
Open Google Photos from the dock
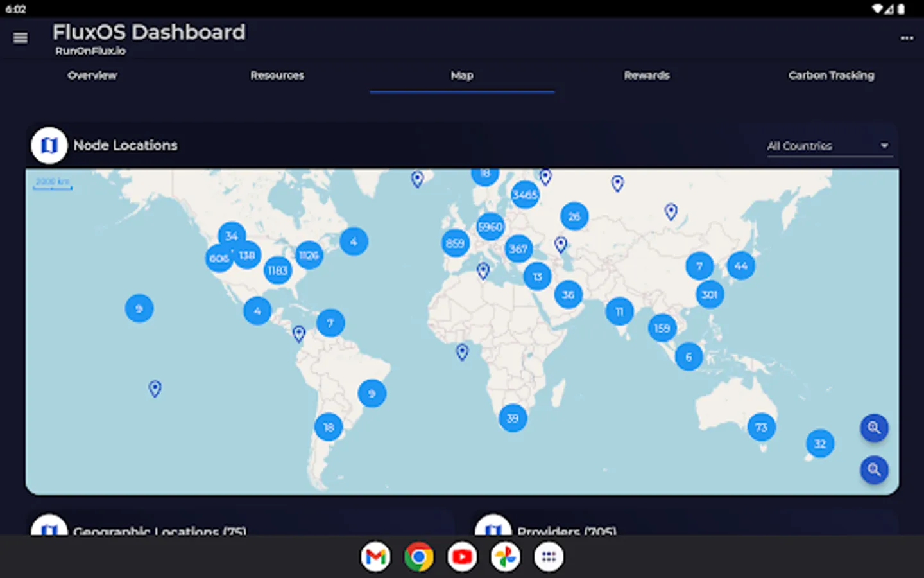(x=505, y=557)
